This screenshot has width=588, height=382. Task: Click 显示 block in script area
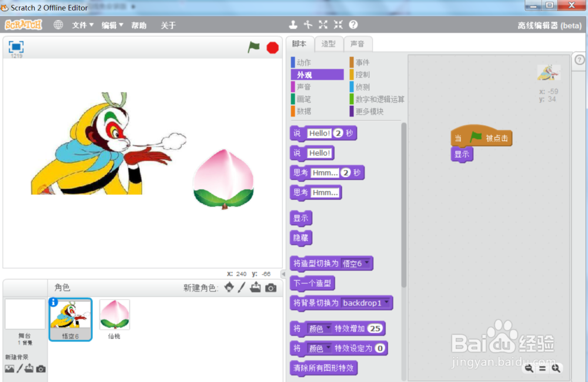(462, 154)
